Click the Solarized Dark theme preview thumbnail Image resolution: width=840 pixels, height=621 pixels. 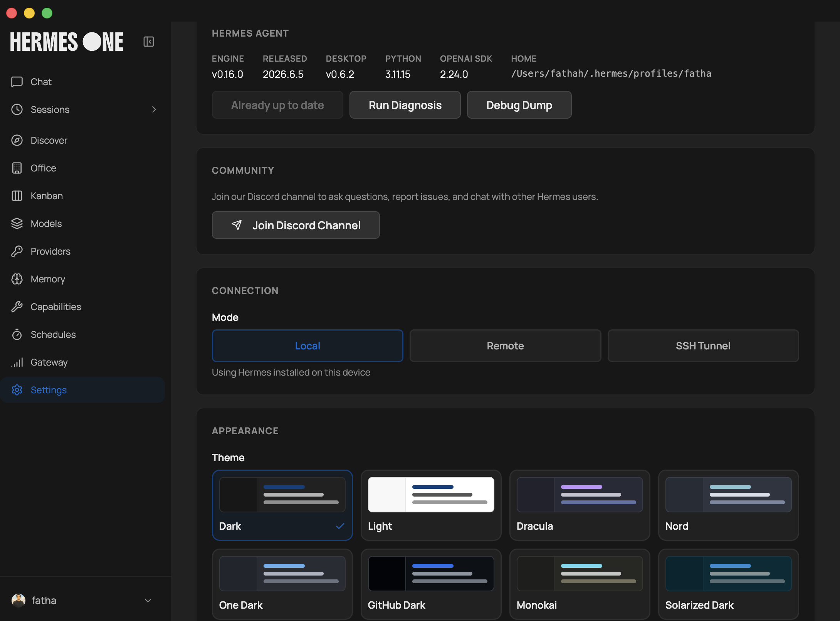(x=729, y=574)
